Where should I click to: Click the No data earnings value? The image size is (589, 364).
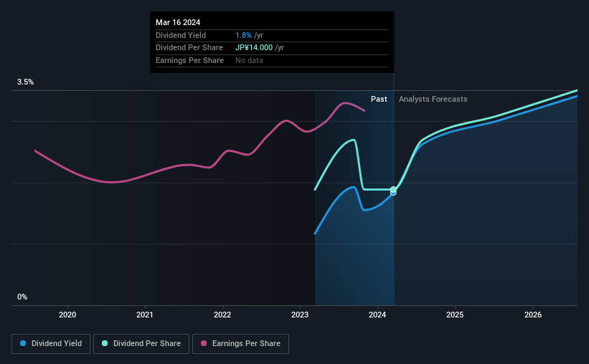coord(249,60)
